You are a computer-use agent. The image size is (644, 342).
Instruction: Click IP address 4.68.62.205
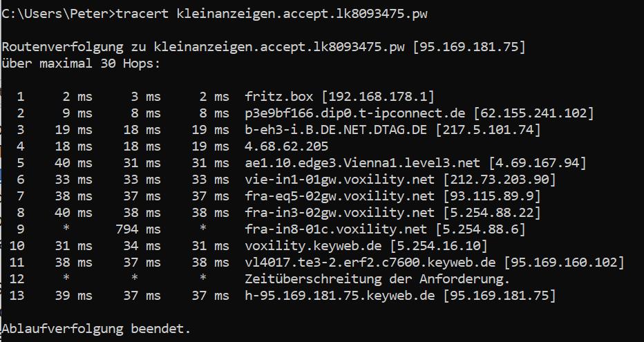[x=287, y=146]
